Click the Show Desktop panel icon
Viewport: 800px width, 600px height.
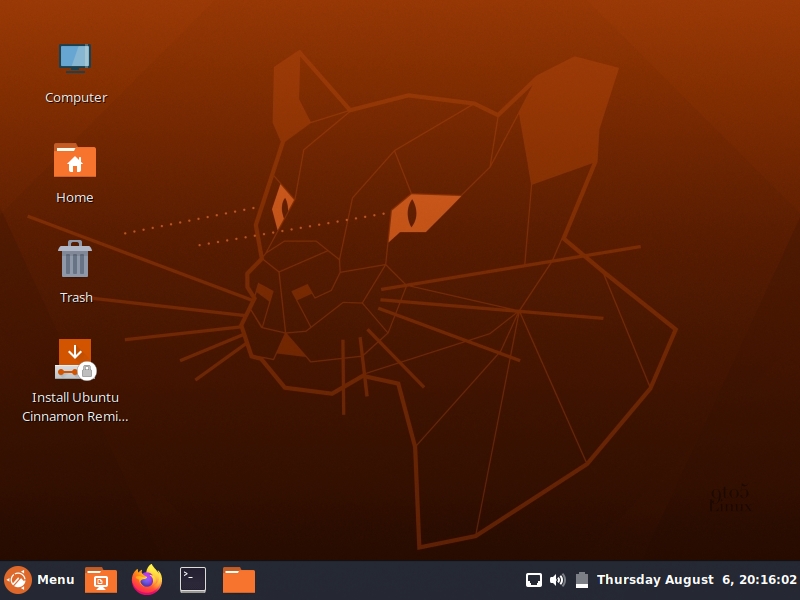[x=101, y=580]
